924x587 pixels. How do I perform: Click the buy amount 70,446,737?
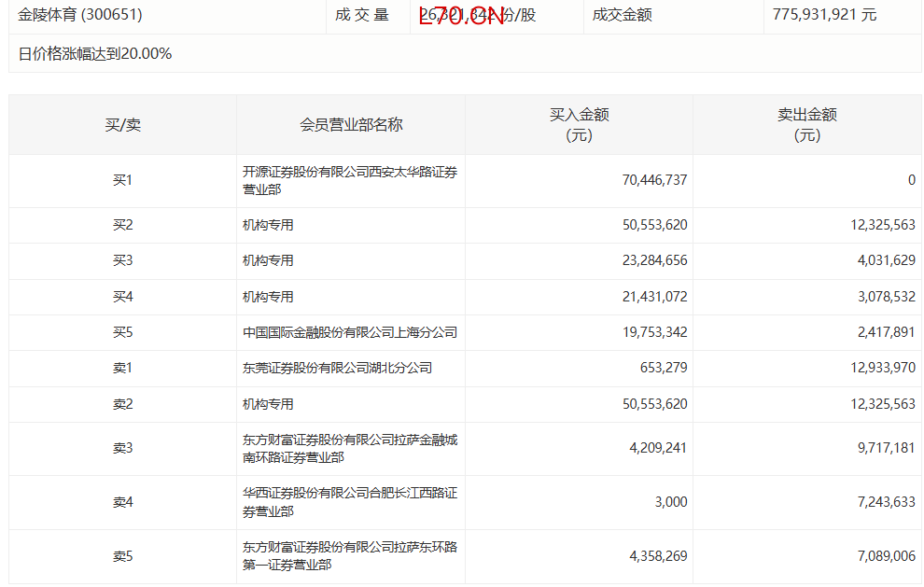click(x=654, y=180)
